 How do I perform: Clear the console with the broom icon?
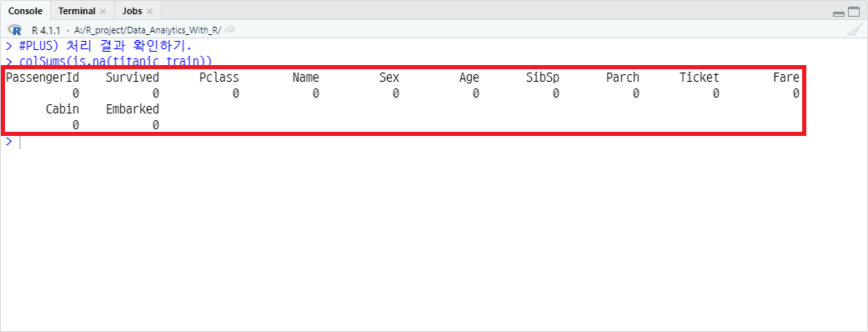855,29
